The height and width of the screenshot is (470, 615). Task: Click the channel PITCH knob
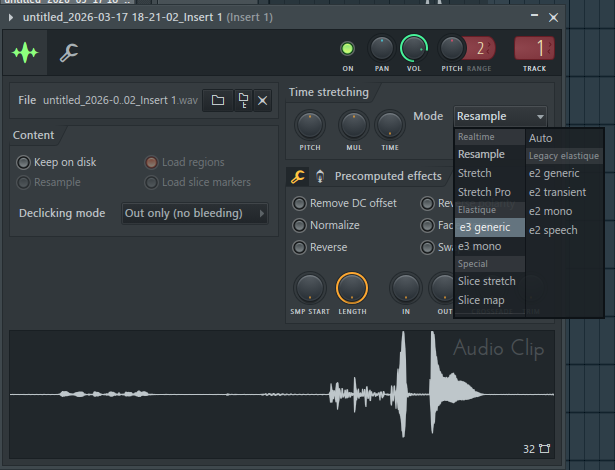click(451, 49)
